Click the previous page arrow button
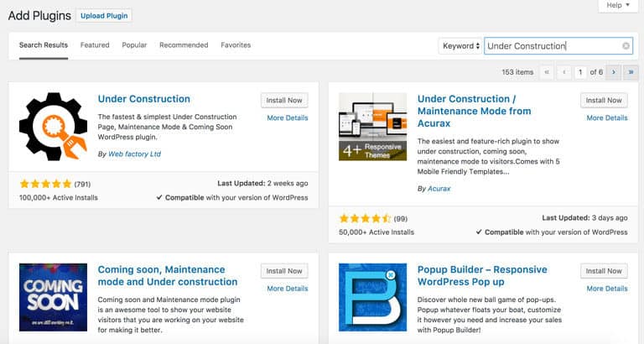The height and width of the screenshot is (344, 644). tap(563, 72)
